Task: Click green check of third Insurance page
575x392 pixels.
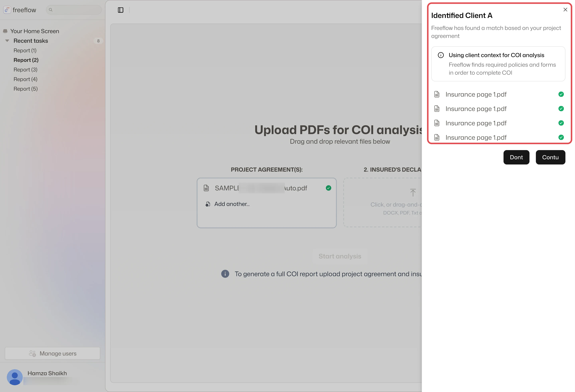Action: [561, 123]
